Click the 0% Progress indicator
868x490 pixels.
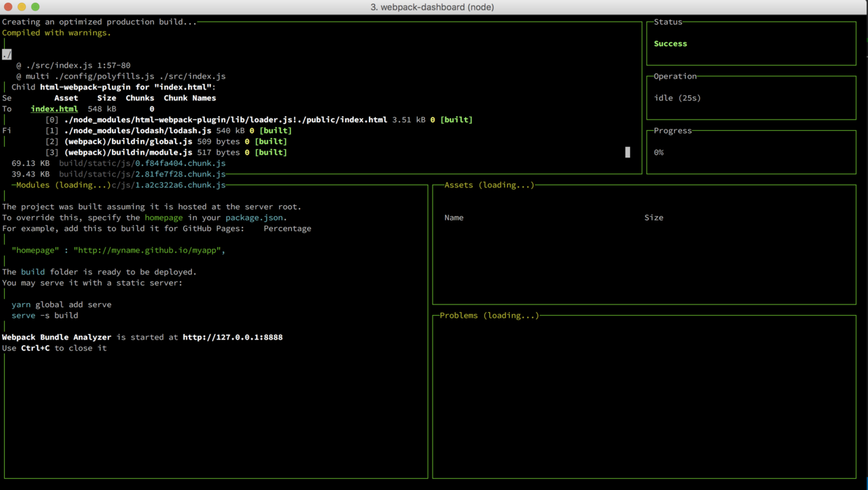(659, 152)
